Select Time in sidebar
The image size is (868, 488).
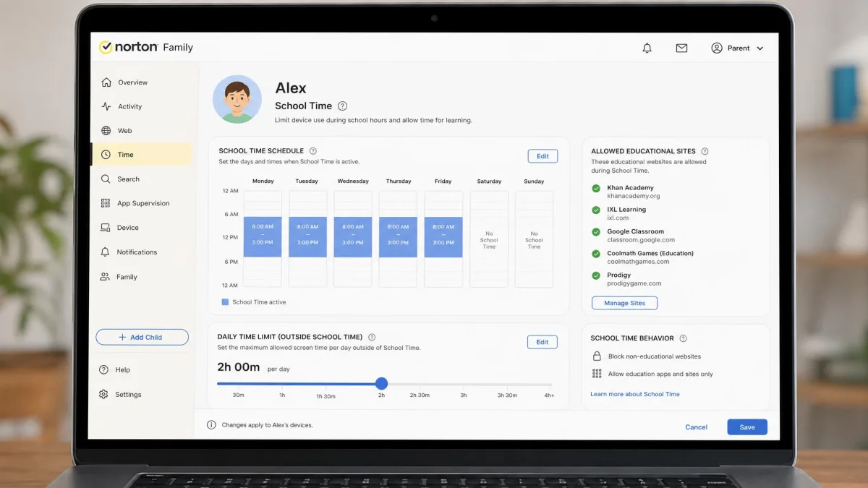click(x=142, y=155)
